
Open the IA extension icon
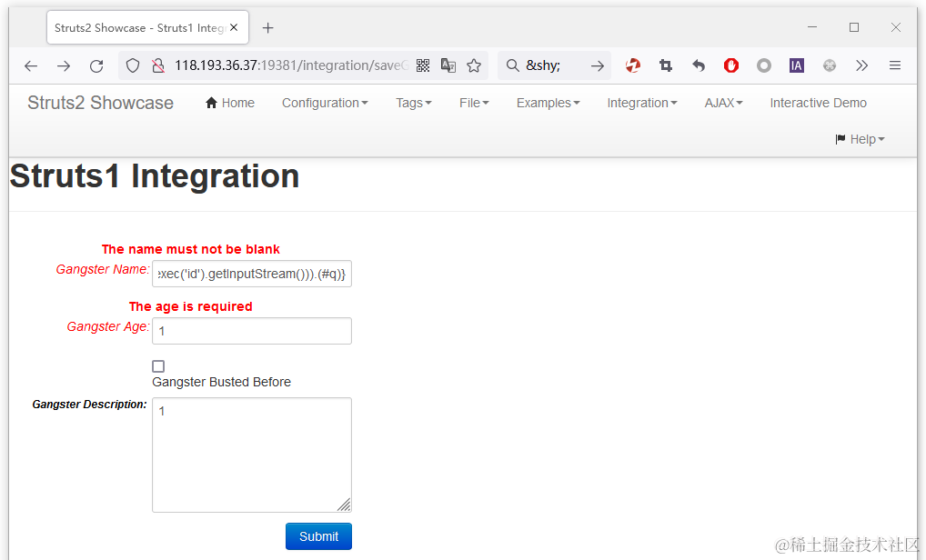point(797,65)
